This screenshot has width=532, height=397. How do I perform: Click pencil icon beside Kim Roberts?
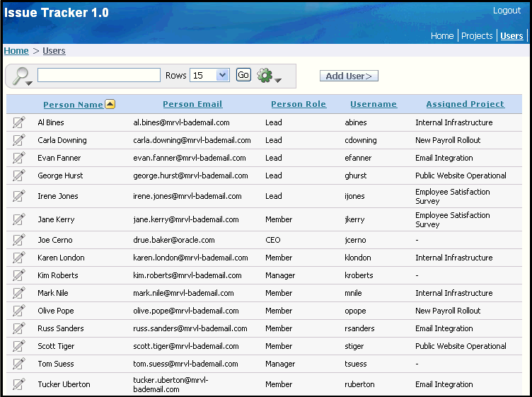(x=18, y=275)
